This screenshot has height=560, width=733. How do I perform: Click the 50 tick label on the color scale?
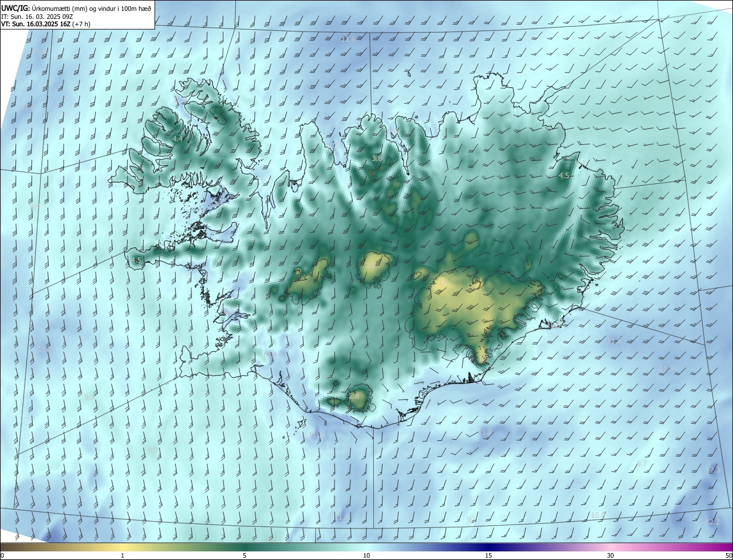(x=728, y=555)
